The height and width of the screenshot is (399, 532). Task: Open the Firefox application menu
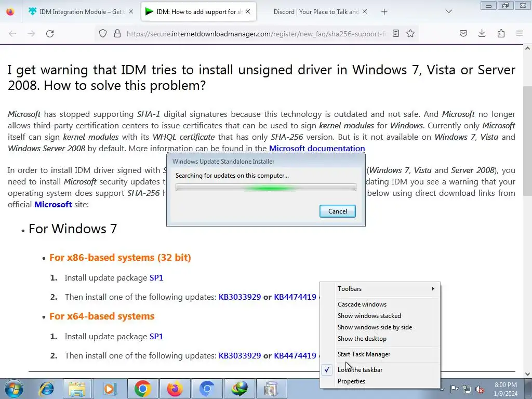[520, 33]
